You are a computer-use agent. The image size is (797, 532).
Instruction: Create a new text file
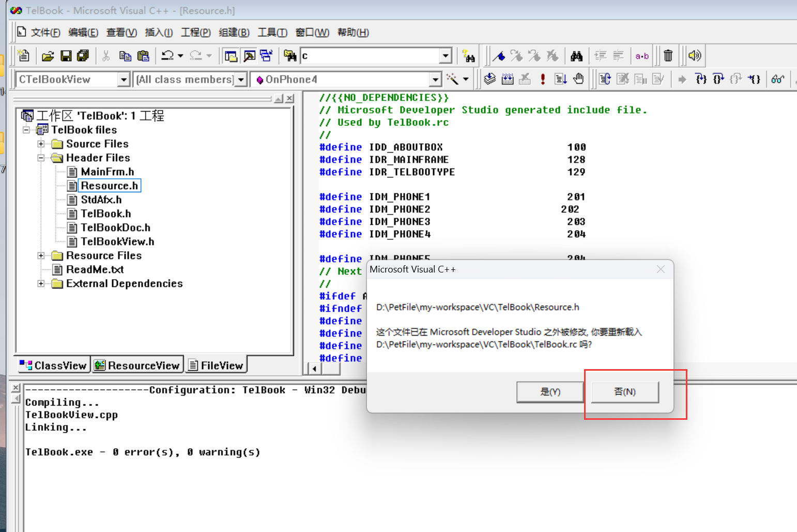coord(23,55)
